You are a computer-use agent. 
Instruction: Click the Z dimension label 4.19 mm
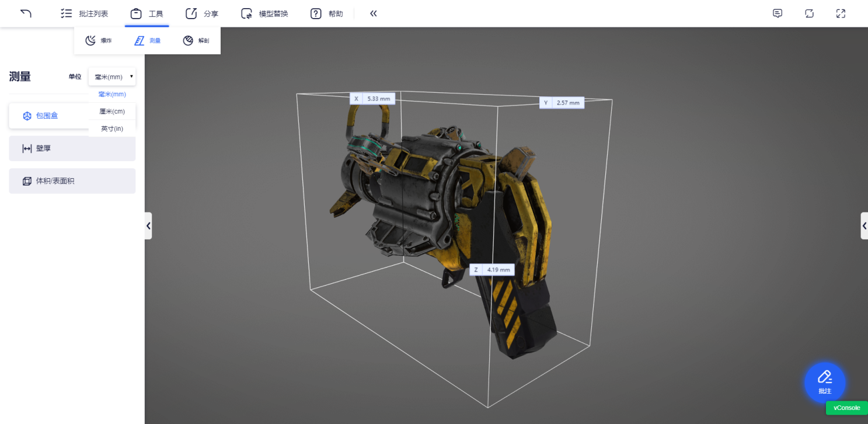tap(492, 270)
